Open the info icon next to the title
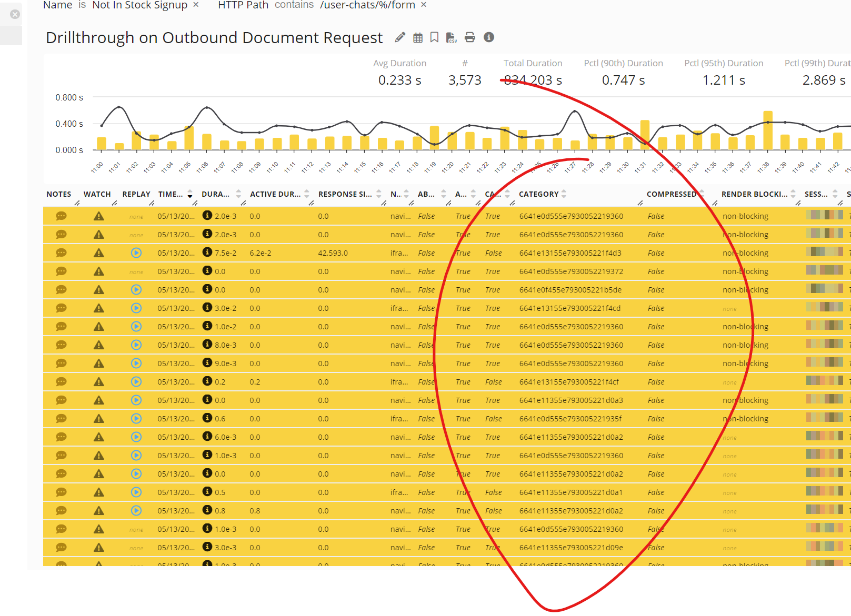The width and height of the screenshot is (851, 616). click(x=489, y=37)
